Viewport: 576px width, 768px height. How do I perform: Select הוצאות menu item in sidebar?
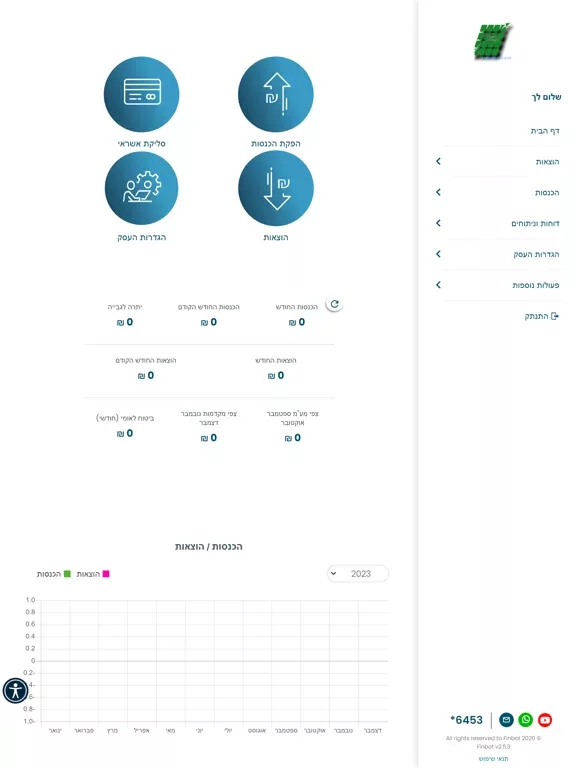click(547, 162)
